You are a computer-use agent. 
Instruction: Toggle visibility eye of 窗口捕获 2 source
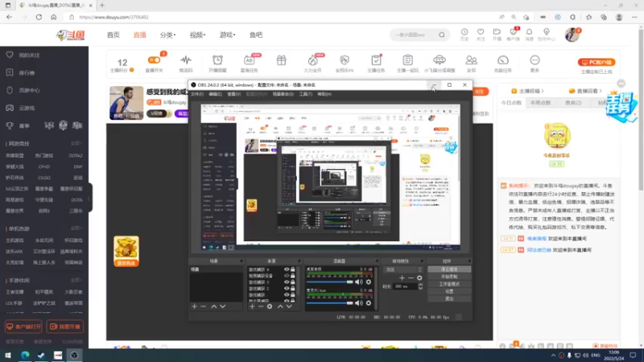click(x=287, y=289)
